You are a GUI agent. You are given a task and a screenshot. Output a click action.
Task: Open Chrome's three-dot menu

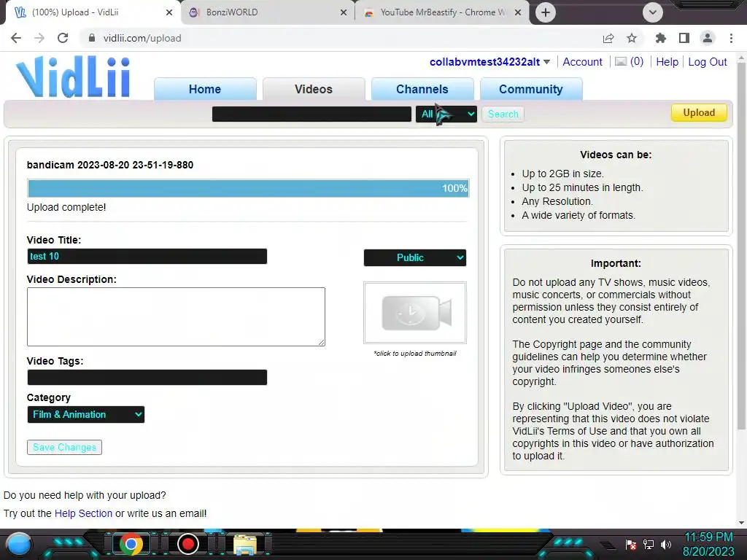[731, 38]
